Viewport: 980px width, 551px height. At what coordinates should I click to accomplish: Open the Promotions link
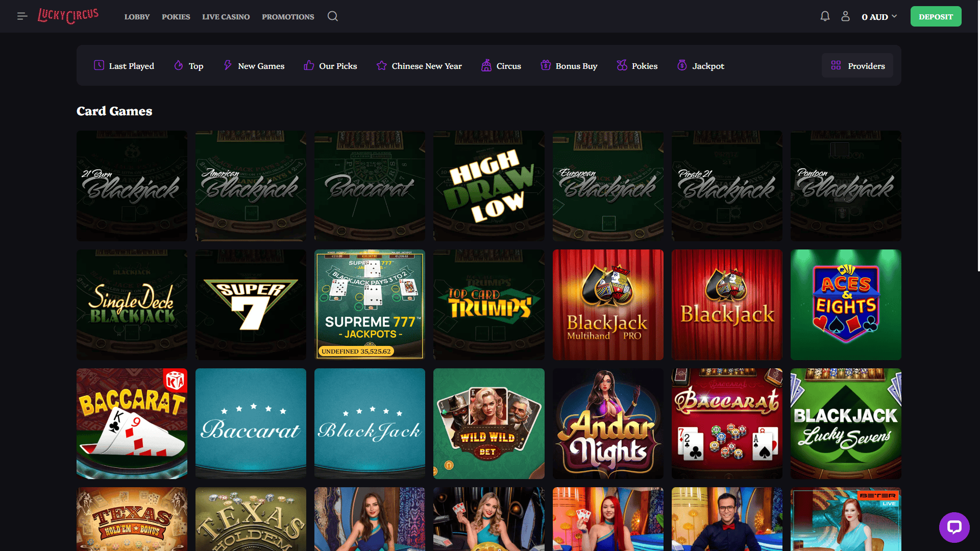point(288,17)
